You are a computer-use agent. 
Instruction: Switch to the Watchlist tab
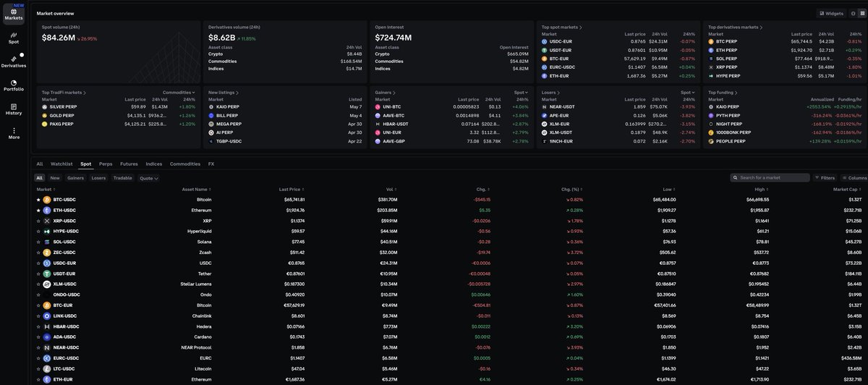pyautogui.click(x=61, y=164)
